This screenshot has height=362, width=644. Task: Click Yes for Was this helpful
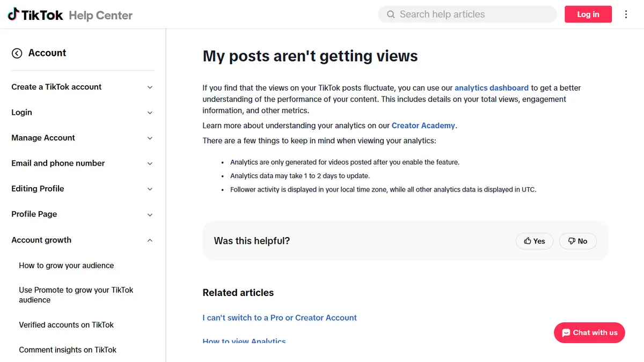pos(535,241)
